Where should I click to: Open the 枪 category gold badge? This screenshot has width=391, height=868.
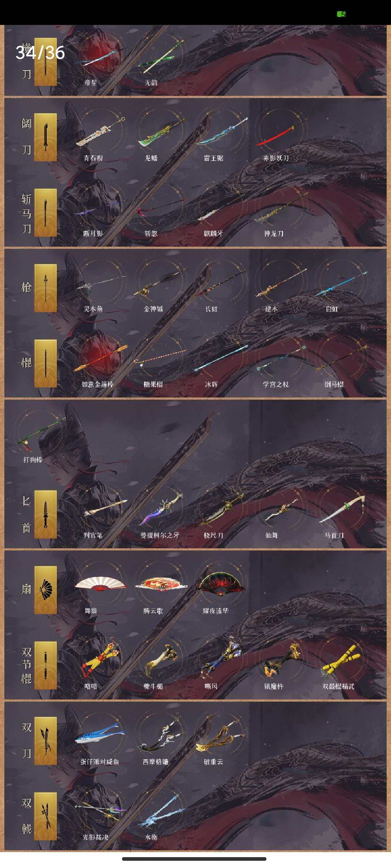46,288
